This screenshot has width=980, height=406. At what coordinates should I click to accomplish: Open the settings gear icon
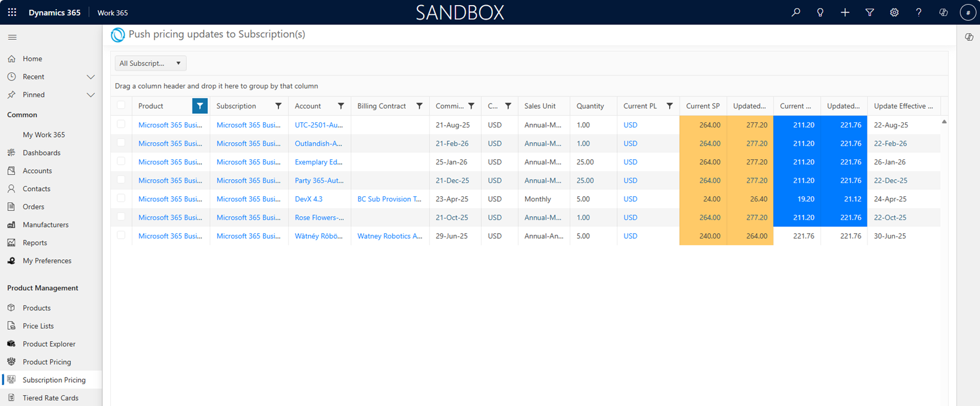894,12
